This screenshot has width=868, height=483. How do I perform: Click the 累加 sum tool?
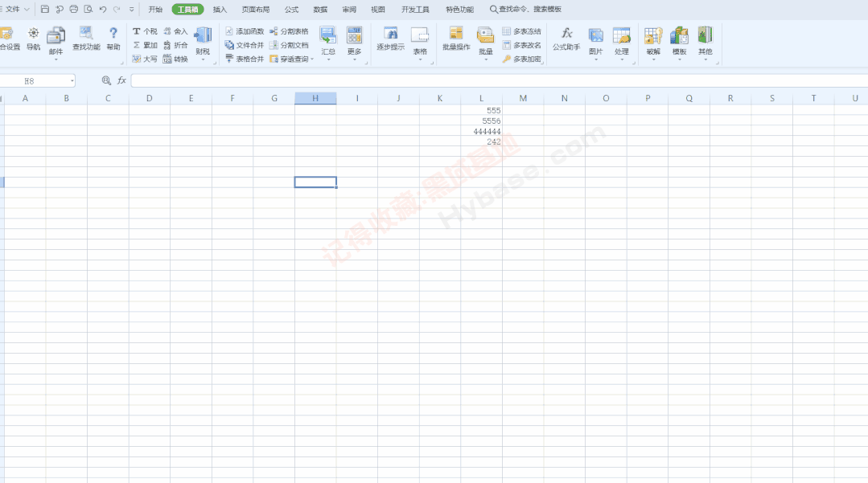[145, 45]
